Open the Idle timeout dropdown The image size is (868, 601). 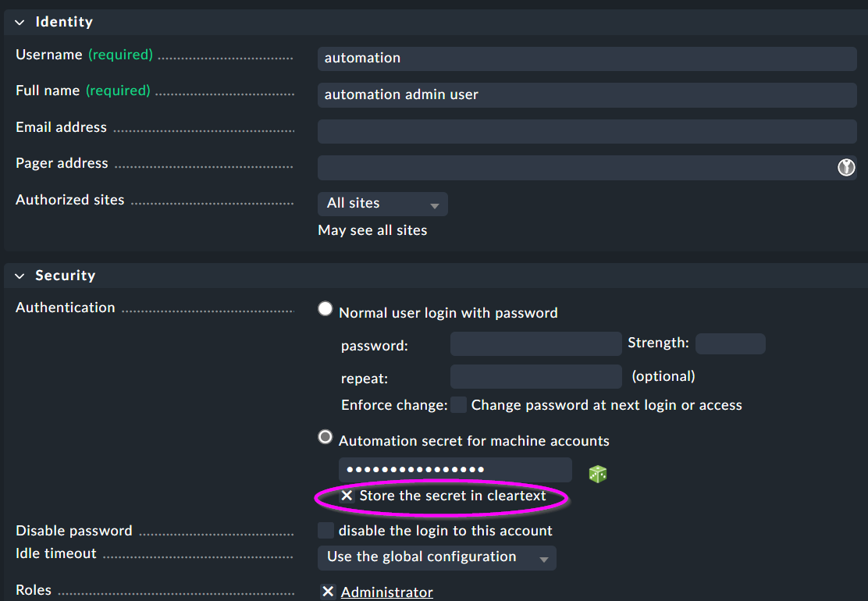(x=436, y=557)
